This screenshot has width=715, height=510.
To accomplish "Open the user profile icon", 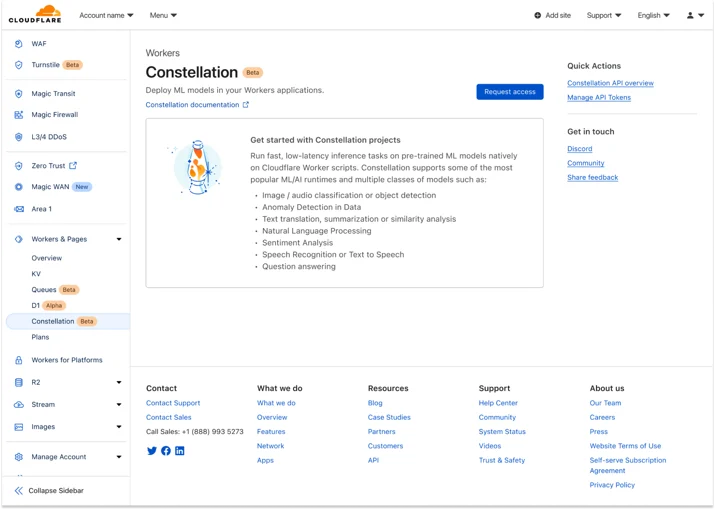I will tap(690, 16).
